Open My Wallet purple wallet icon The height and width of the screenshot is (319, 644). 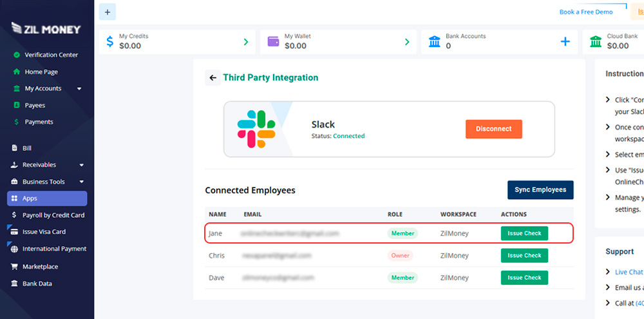pos(273,41)
